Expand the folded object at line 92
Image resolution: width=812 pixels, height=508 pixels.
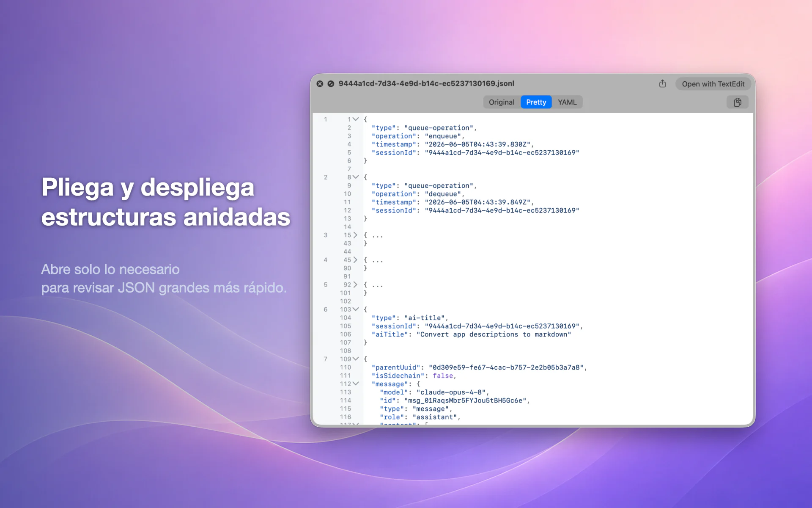[x=355, y=284]
